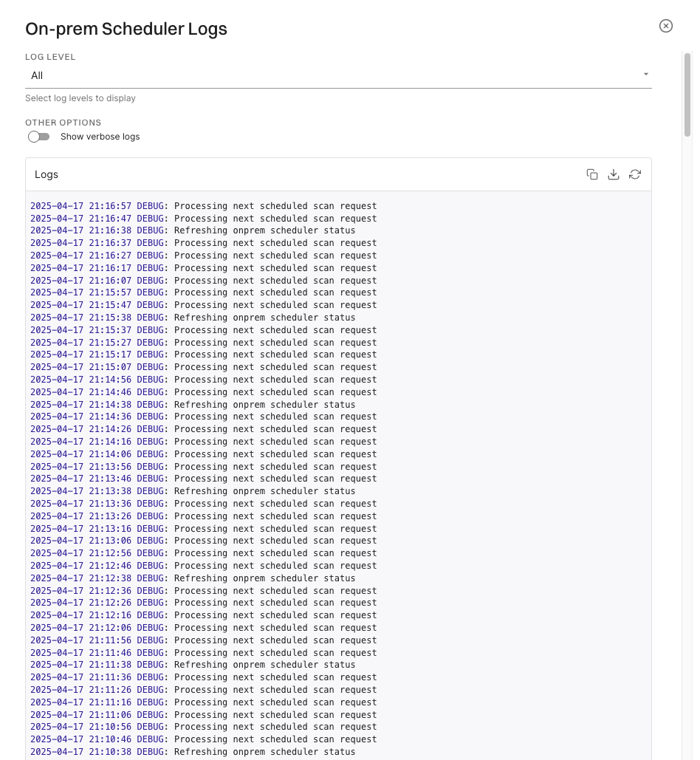Refresh the logs panel
This screenshot has width=700, height=760.
[x=635, y=174]
